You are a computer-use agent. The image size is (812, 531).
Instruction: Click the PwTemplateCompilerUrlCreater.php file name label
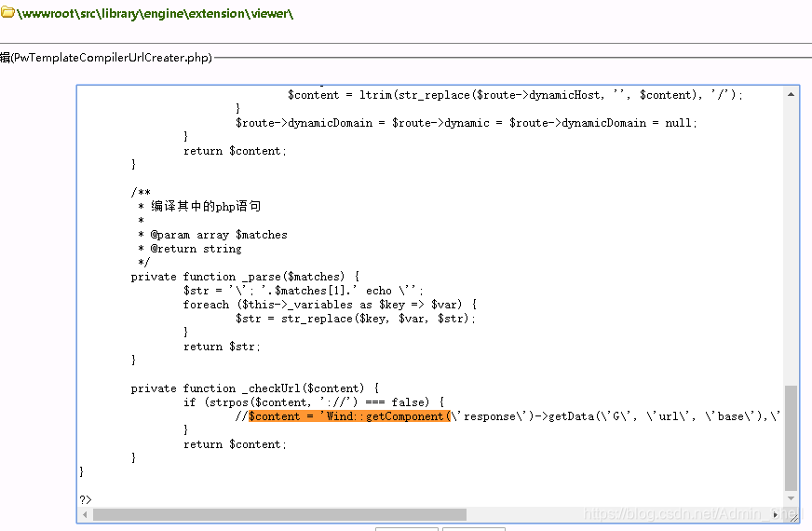(113, 58)
